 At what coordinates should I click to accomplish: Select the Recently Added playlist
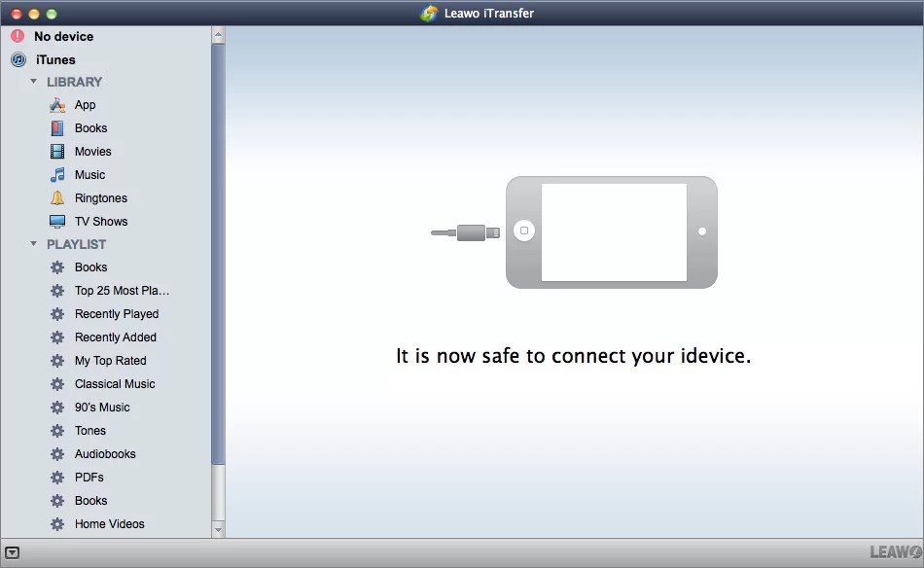[116, 337]
